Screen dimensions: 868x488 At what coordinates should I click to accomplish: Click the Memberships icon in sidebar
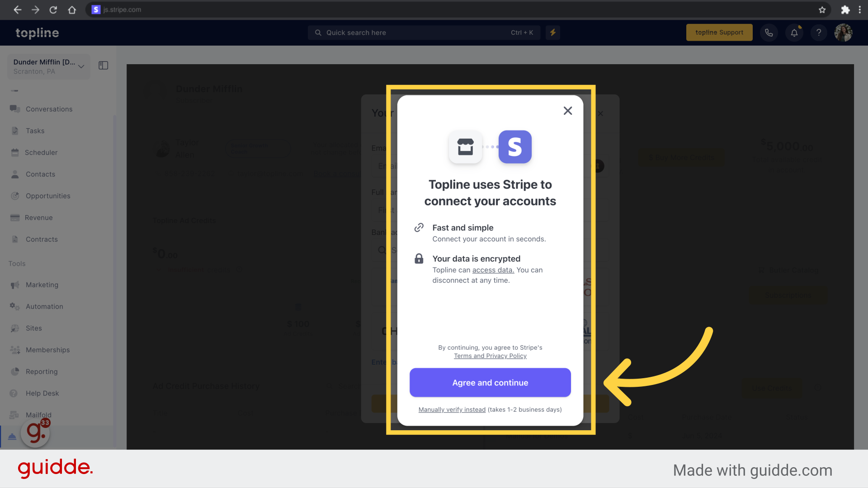coord(15,349)
